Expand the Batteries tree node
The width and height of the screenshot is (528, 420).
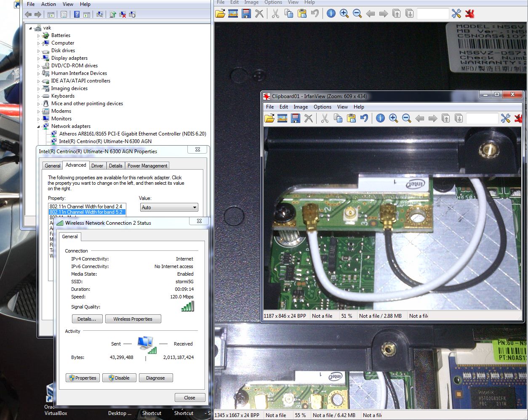(x=38, y=36)
